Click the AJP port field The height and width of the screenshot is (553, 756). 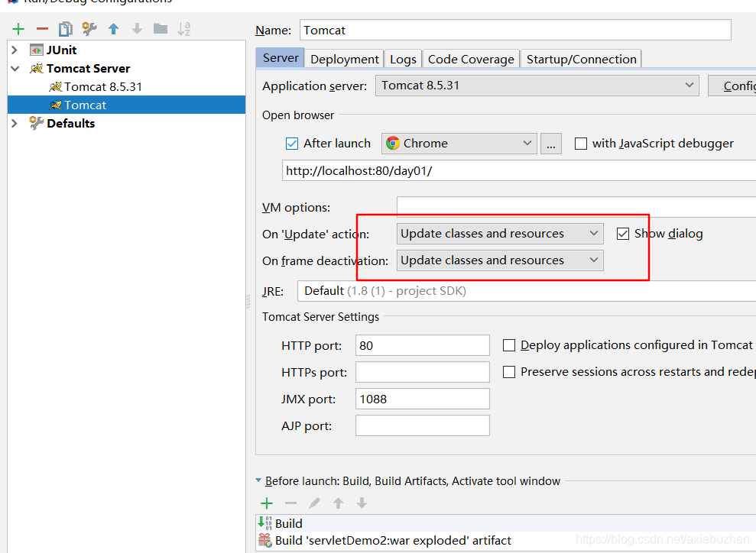click(423, 425)
